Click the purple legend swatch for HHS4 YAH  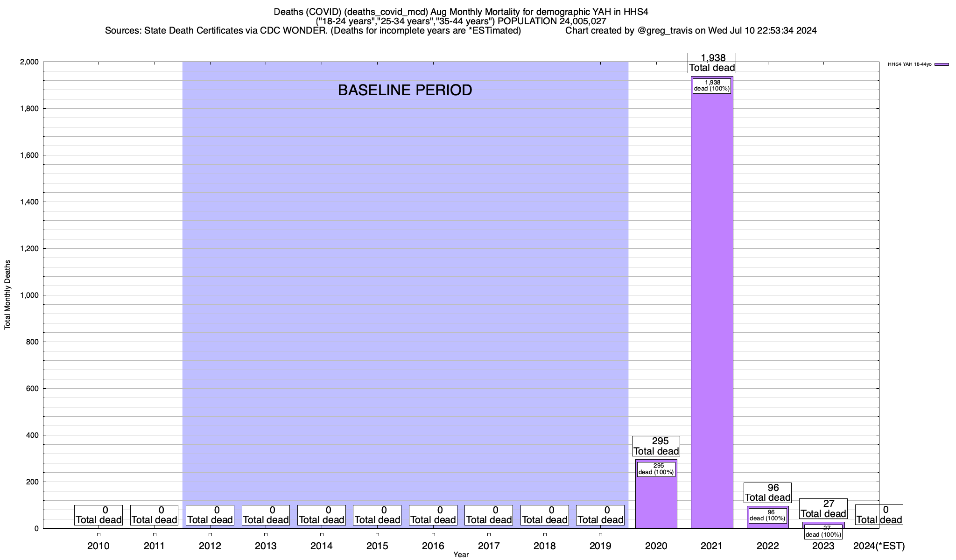(x=942, y=64)
